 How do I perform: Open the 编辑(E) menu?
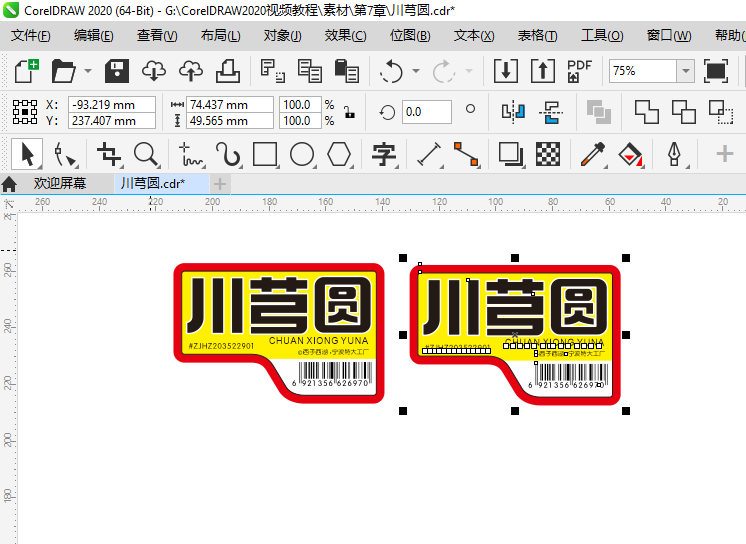point(94,35)
